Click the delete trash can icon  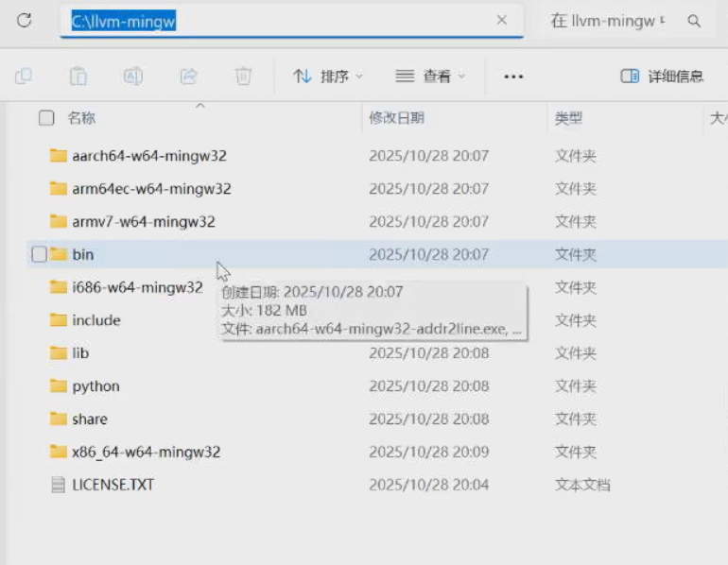click(243, 77)
